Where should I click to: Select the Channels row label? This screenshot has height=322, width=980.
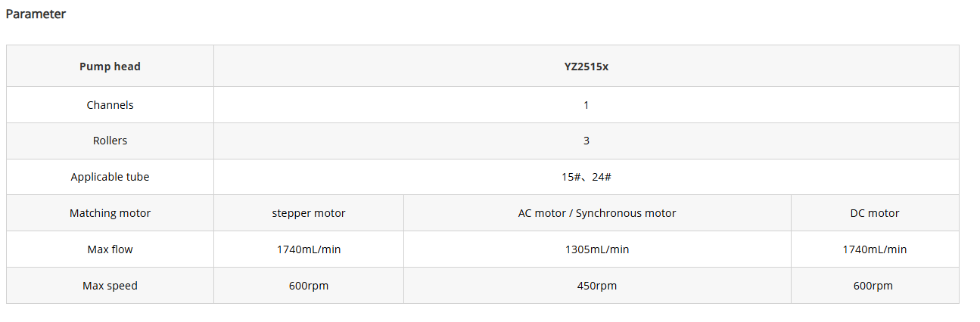click(110, 105)
